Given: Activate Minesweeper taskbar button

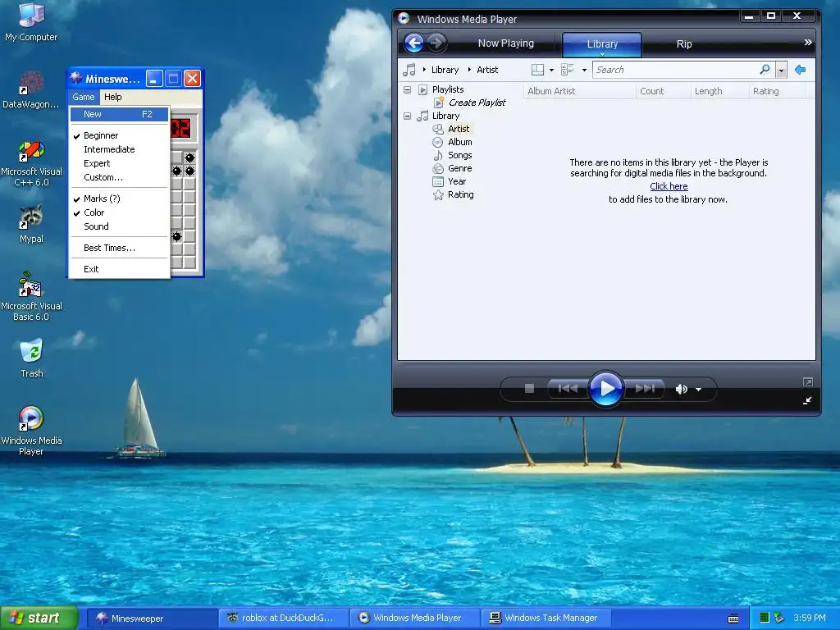Looking at the screenshot, I should click(x=152, y=619).
